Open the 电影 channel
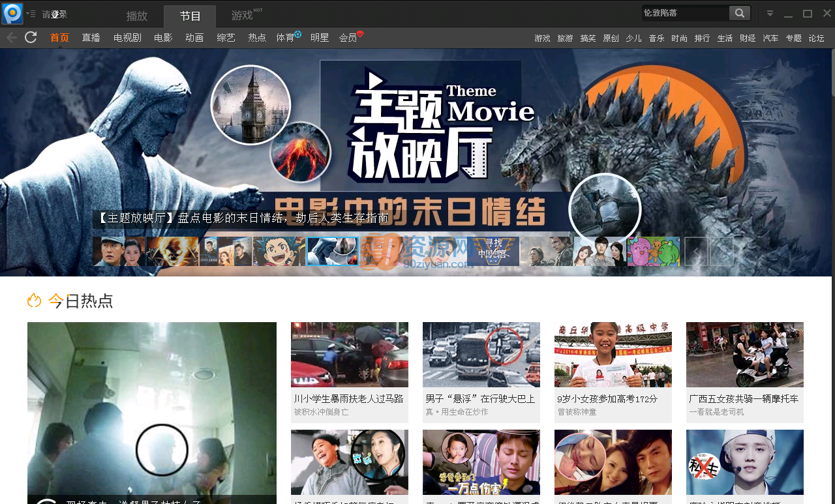 tap(163, 38)
